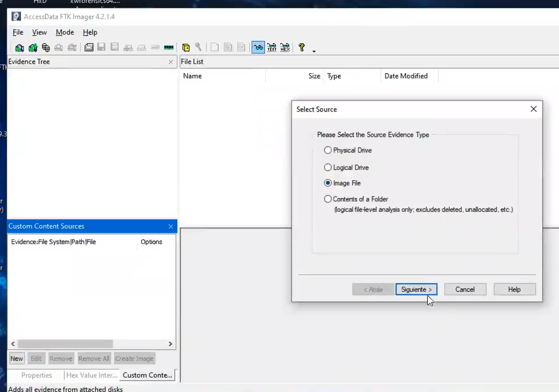Screen dimensions: 559x392
Task: Click the Create Image button
Action: (134, 359)
